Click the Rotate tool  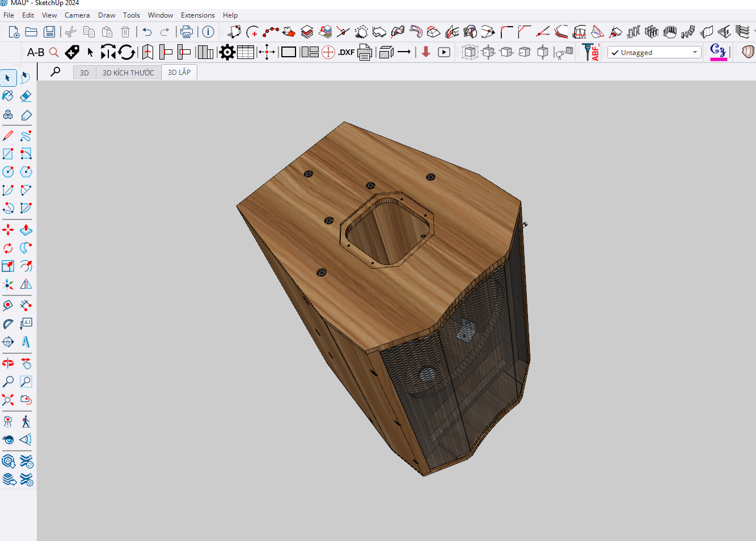(8, 248)
